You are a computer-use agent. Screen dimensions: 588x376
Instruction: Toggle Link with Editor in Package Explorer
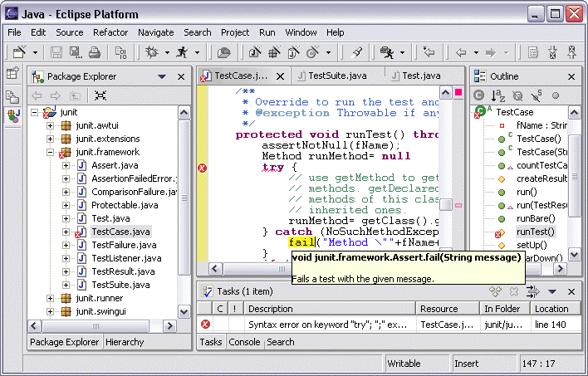[x=100, y=95]
